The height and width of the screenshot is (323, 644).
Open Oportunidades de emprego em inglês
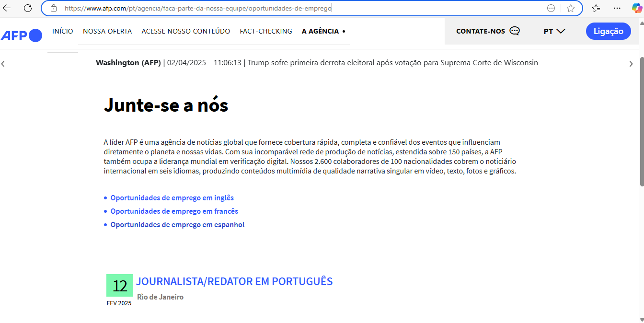pos(172,198)
